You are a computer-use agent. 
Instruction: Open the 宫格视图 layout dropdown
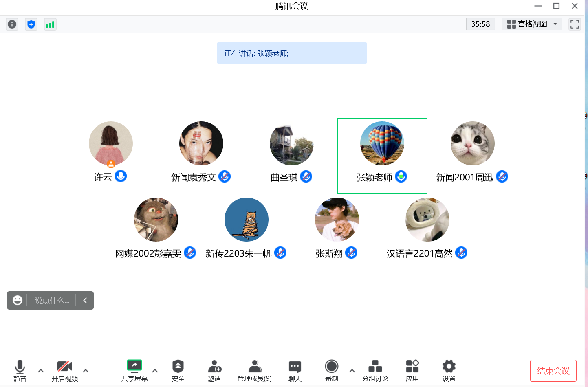pos(532,24)
